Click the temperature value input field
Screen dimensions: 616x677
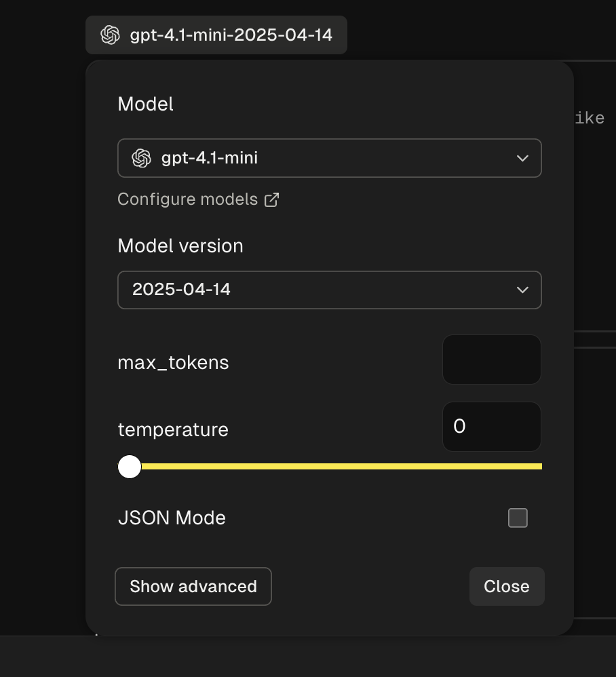[492, 427]
